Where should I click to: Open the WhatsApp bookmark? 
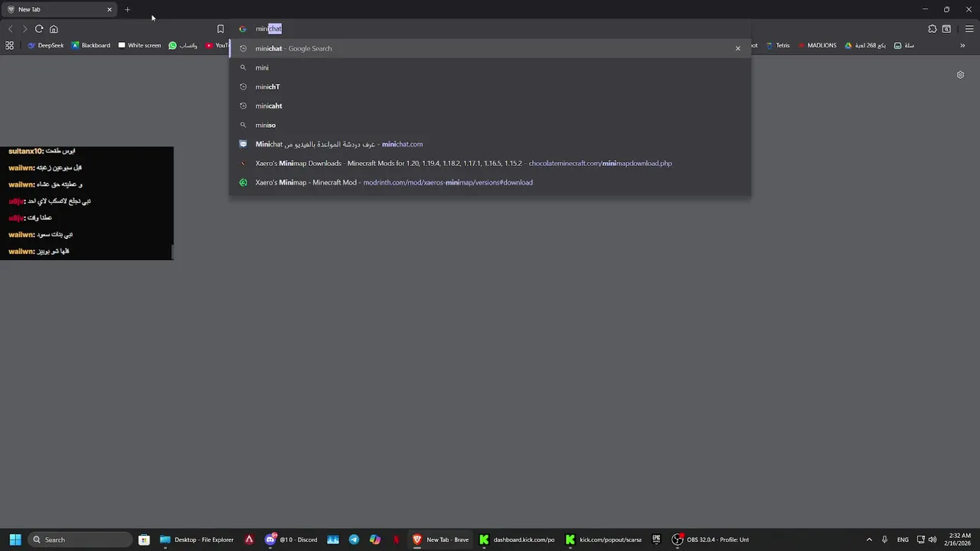click(183, 45)
